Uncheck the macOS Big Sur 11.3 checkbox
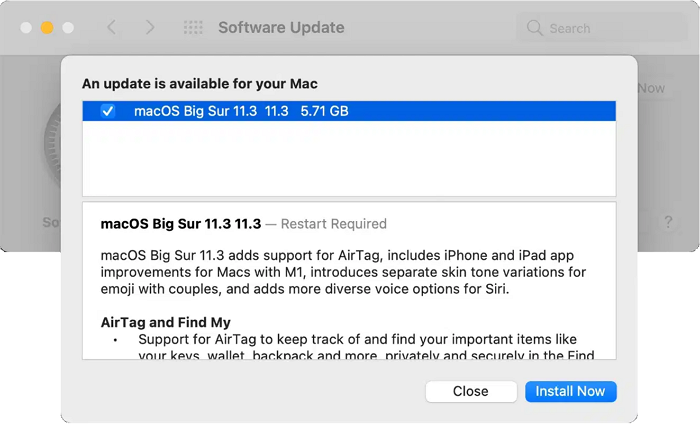The image size is (700, 424). coord(108,111)
